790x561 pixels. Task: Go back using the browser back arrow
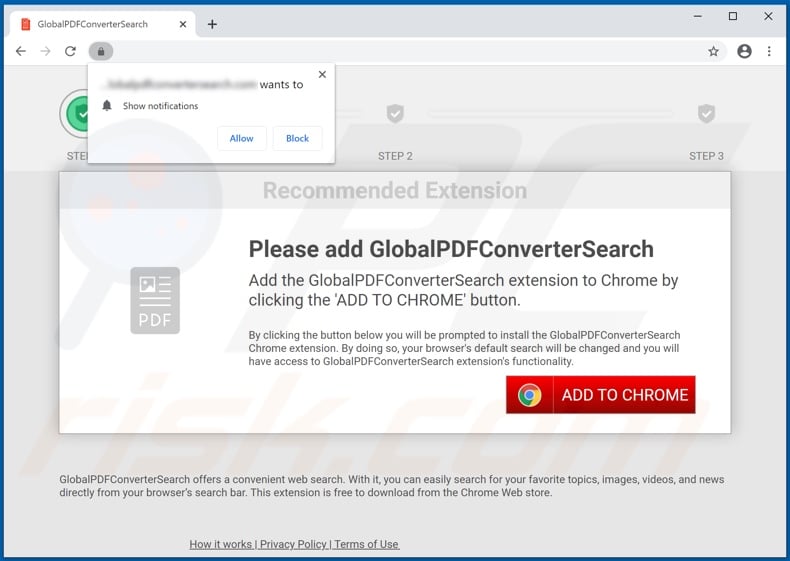(x=21, y=51)
